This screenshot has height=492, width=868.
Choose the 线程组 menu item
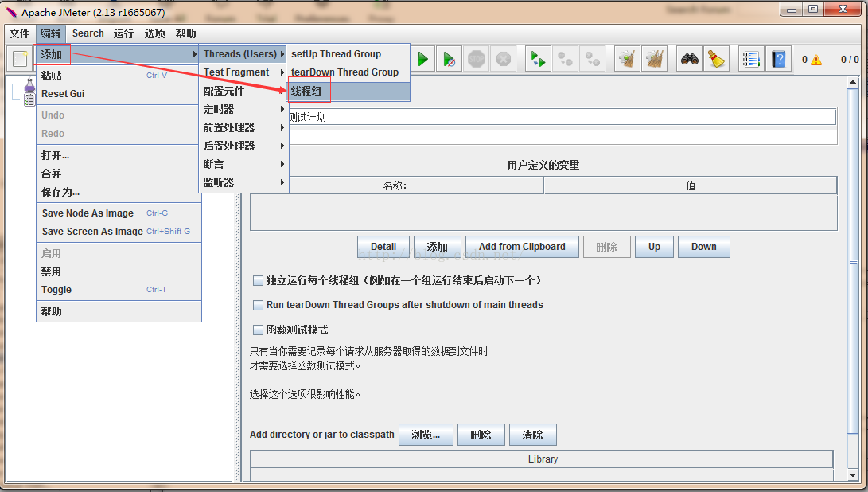click(348, 91)
